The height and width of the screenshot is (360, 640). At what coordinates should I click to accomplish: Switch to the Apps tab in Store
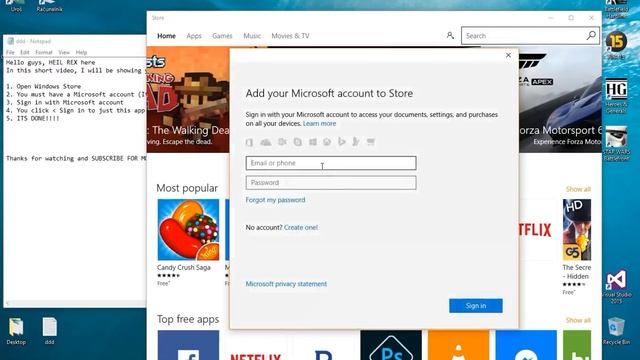tap(194, 36)
